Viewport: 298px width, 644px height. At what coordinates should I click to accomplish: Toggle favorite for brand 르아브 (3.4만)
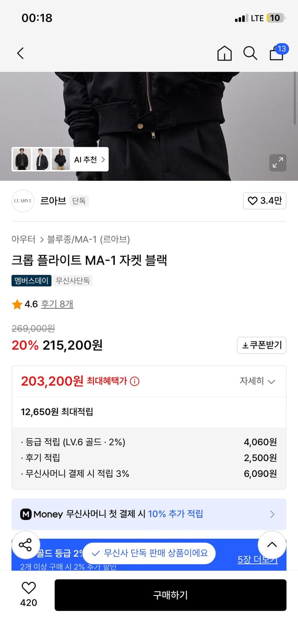click(264, 201)
